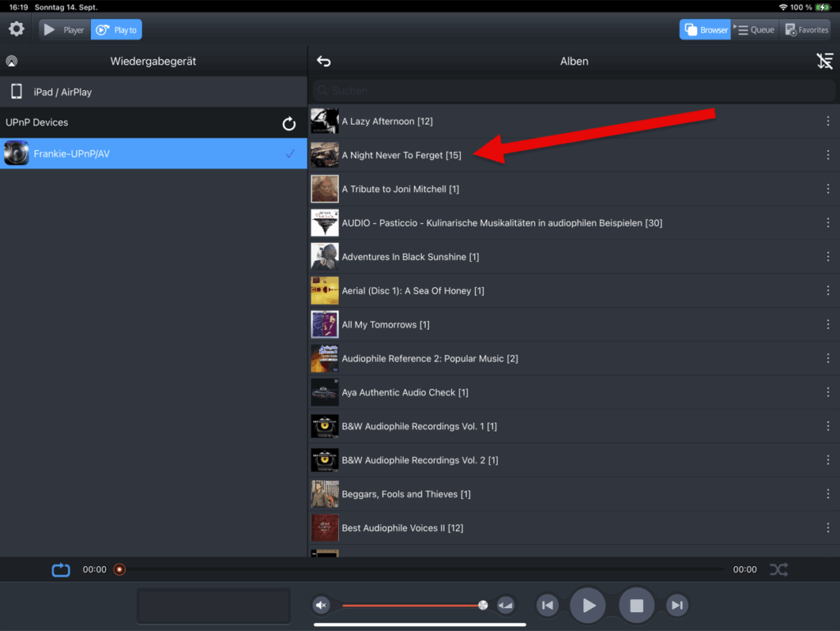840x631 pixels.
Task: Toggle shuffle playback
Action: coord(778,569)
